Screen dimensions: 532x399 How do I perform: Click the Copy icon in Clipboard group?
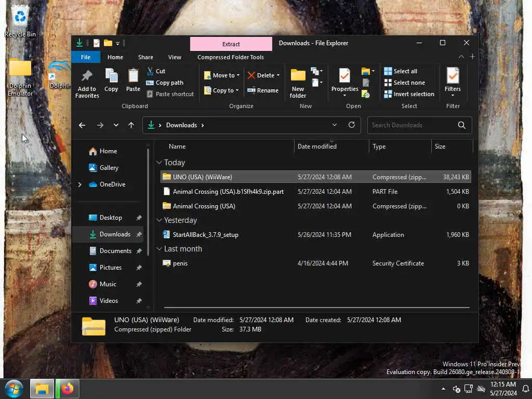pyautogui.click(x=111, y=81)
